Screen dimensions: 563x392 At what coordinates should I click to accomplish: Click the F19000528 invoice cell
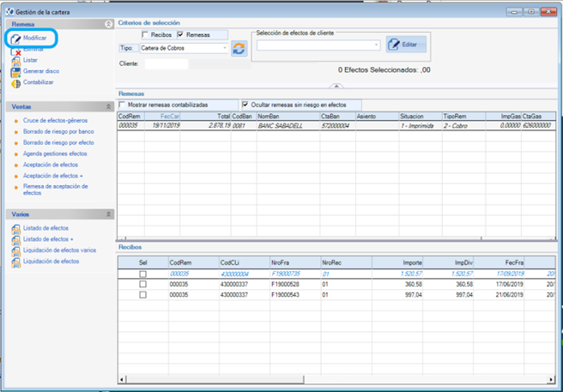[x=295, y=284]
